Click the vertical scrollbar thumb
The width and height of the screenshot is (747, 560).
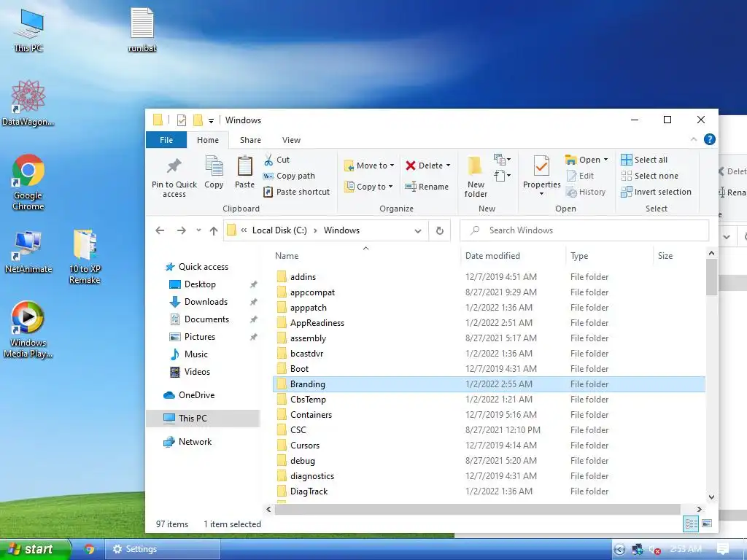click(x=711, y=277)
